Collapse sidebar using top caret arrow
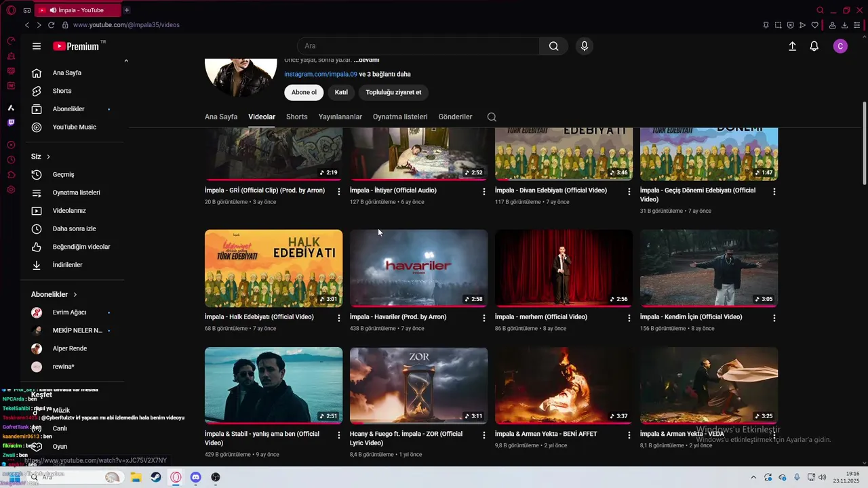Viewport: 868px width, 488px height. [x=125, y=61]
